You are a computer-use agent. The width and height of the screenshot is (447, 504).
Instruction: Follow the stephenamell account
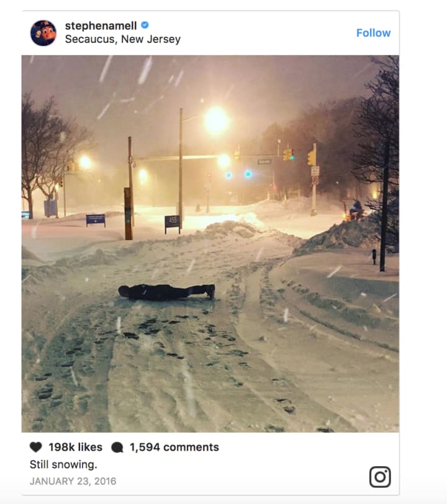coord(373,33)
